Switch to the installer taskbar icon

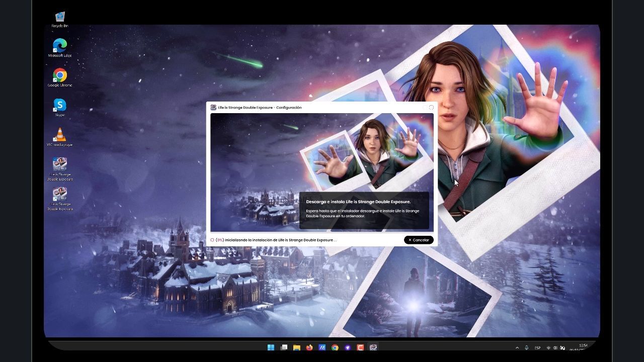coord(373,347)
